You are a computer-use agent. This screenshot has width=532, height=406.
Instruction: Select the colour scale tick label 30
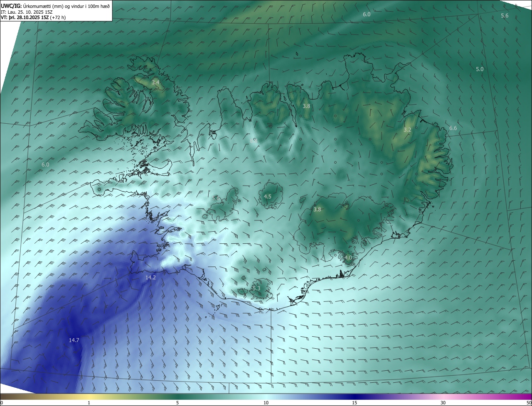tap(443, 403)
